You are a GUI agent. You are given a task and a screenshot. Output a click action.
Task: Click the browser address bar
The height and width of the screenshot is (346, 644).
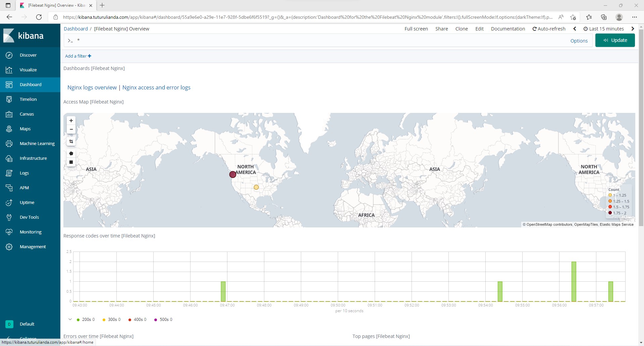pyautogui.click(x=307, y=17)
